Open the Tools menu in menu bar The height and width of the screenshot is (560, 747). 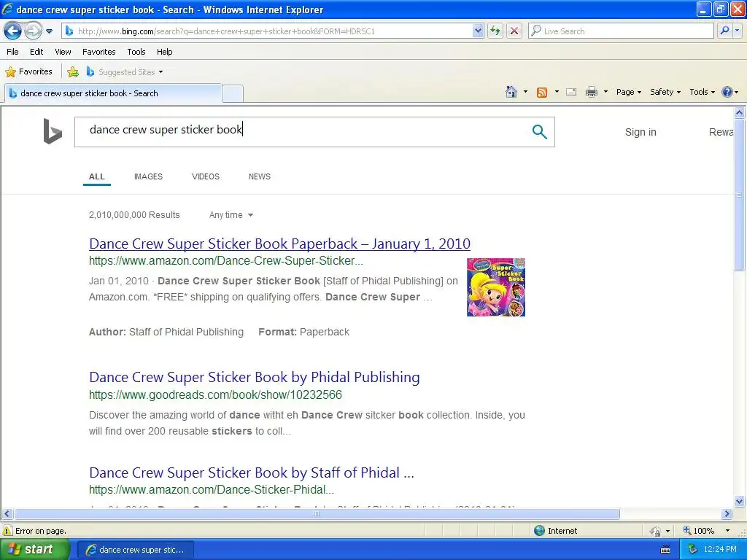136,52
